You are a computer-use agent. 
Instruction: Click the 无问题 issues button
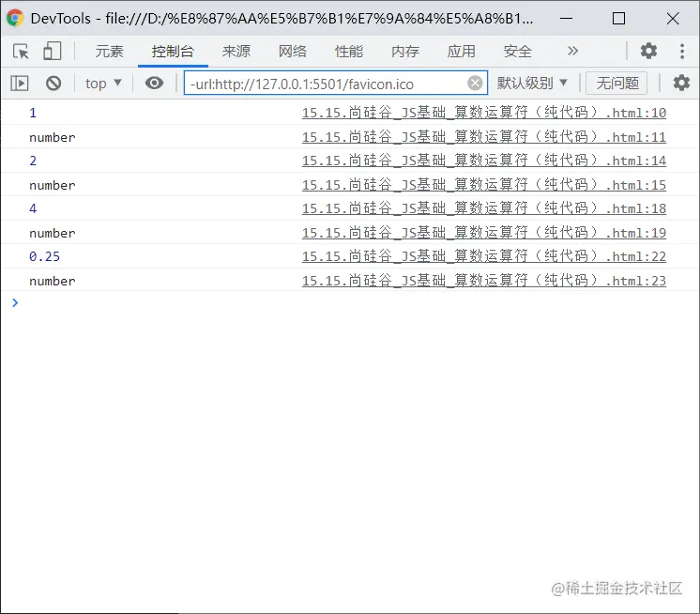616,83
